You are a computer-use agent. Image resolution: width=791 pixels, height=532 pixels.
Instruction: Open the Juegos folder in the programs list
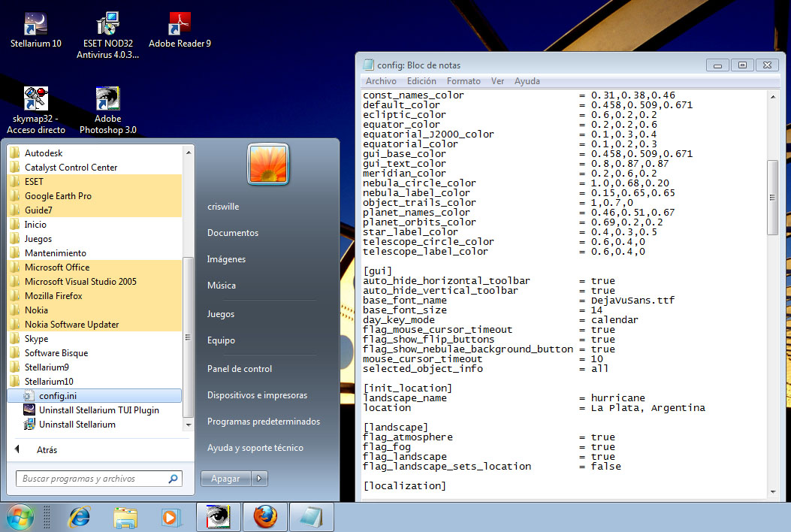(95, 239)
